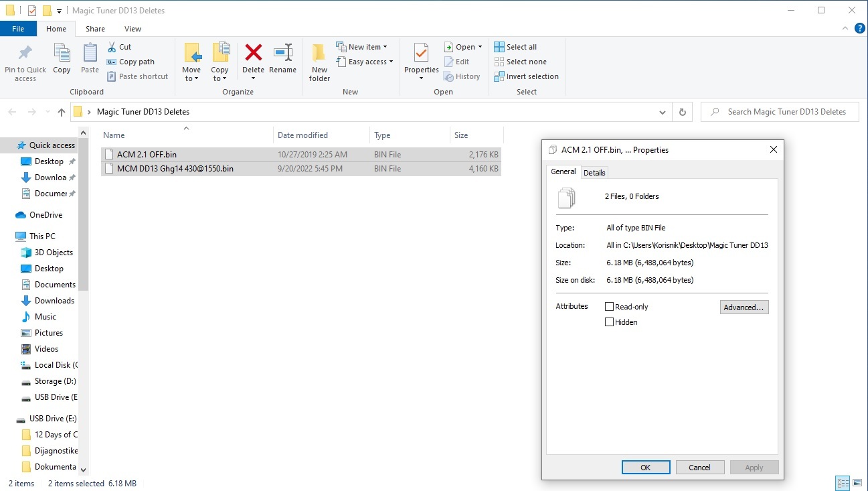Open the Move to menu
Viewport: 868px width, 491px height.
[x=191, y=63]
